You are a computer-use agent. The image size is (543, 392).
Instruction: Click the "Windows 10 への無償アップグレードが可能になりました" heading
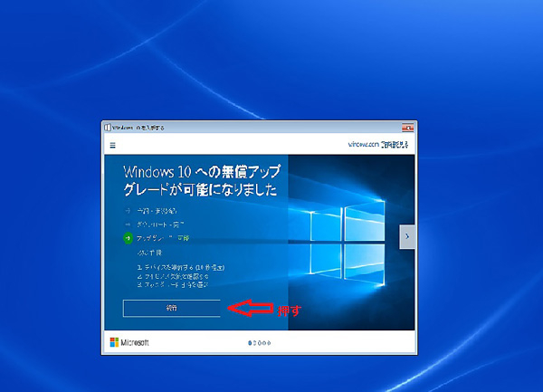(202, 180)
